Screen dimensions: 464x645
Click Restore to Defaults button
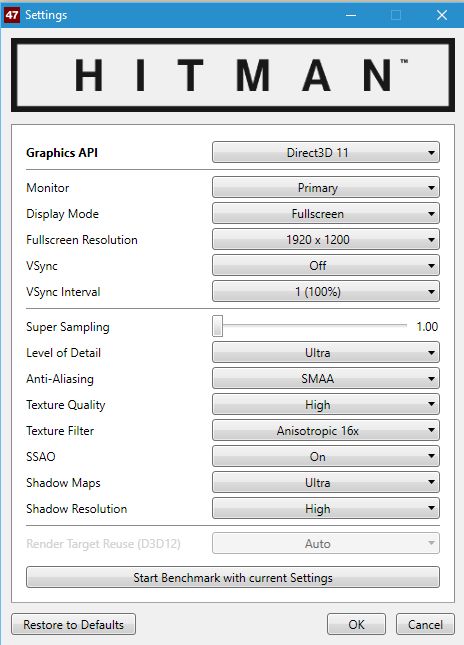coord(73,624)
